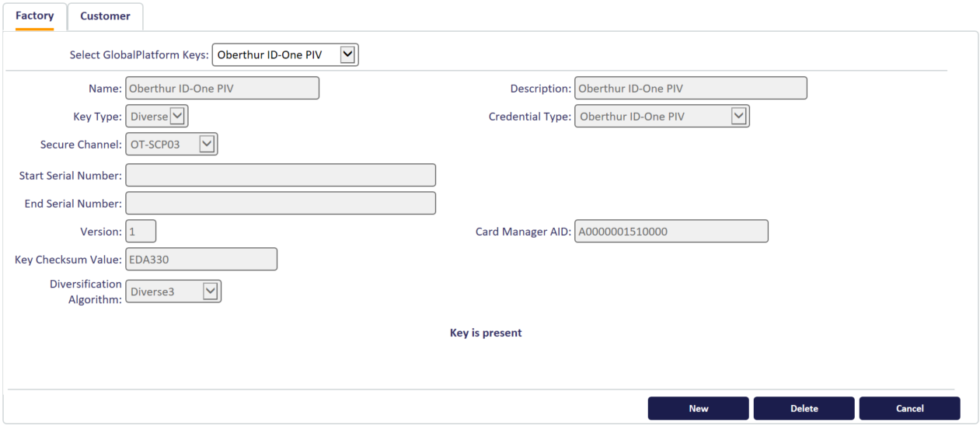Image resolution: width=980 pixels, height=426 pixels.
Task: Click the Description text field
Action: tap(691, 88)
